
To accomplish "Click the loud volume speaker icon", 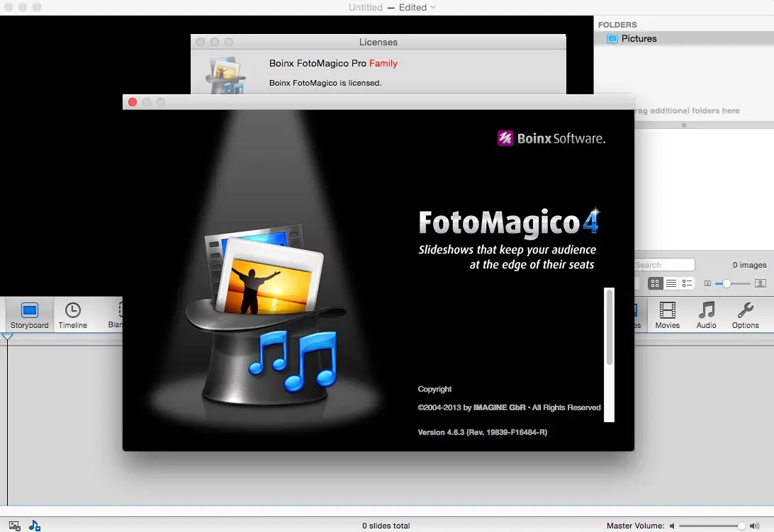I will pyautogui.click(x=755, y=526).
